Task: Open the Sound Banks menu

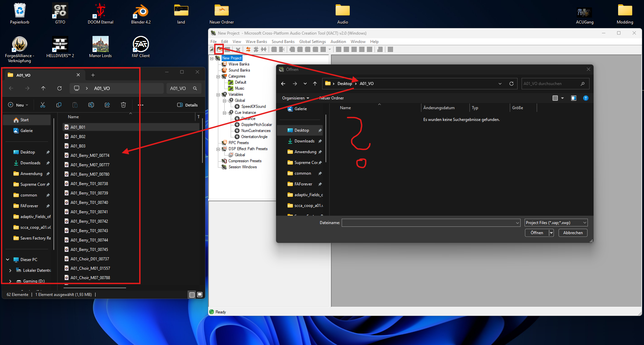Action: 283,42
